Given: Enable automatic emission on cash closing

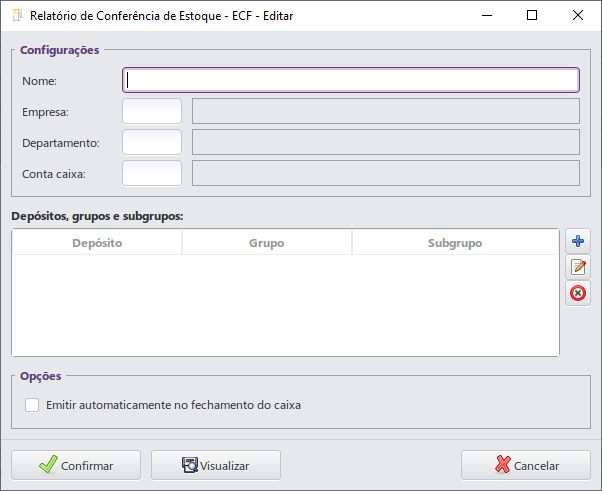Looking at the screenshot, I should (x=33, y=405).
